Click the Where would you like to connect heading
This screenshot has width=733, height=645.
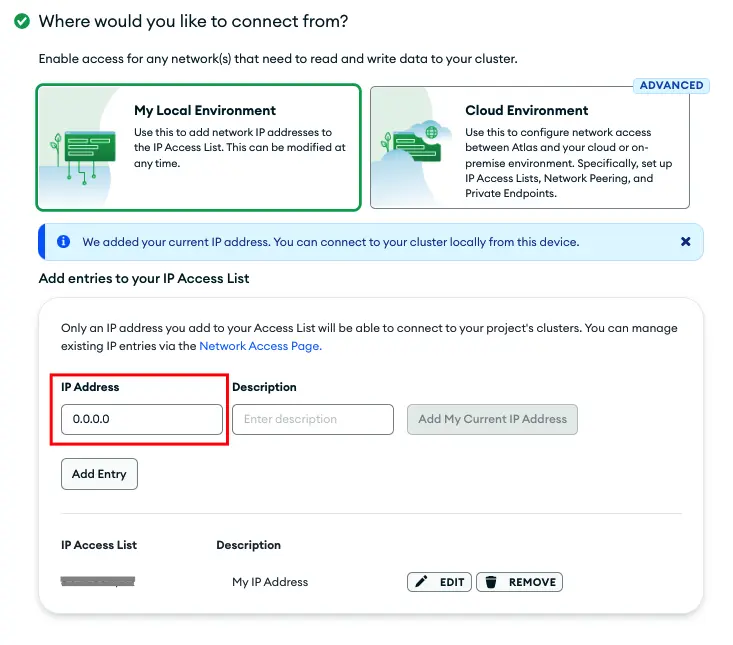click(x=194, y=22)
